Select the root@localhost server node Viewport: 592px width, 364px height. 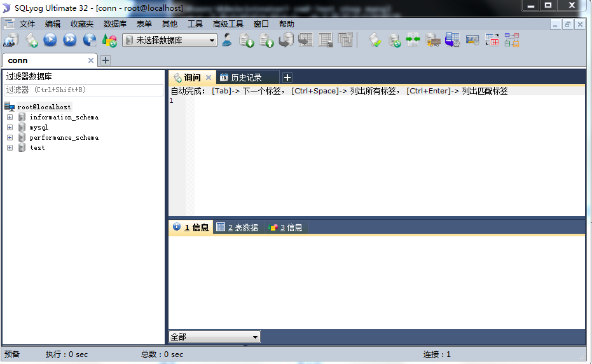pos(44,107)
